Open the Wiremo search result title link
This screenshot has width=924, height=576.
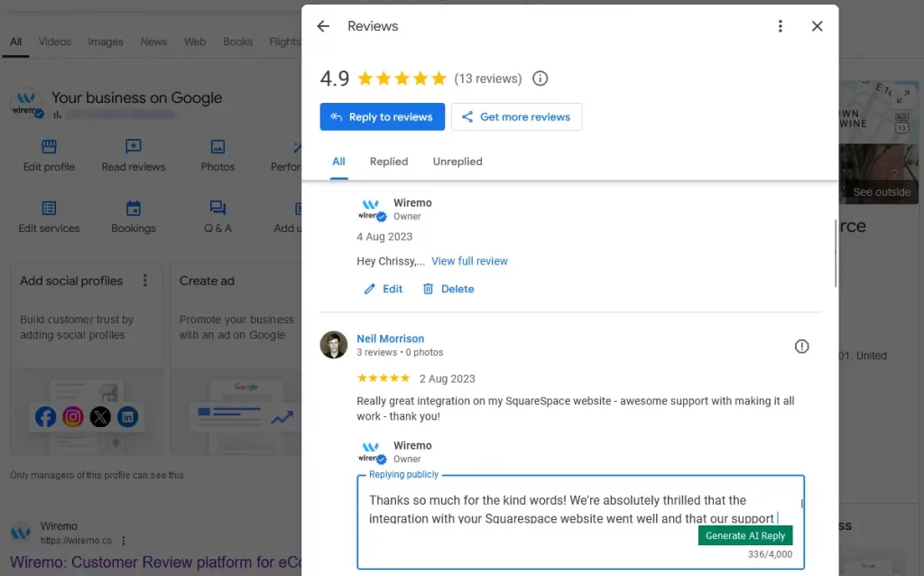coord(156,562)
